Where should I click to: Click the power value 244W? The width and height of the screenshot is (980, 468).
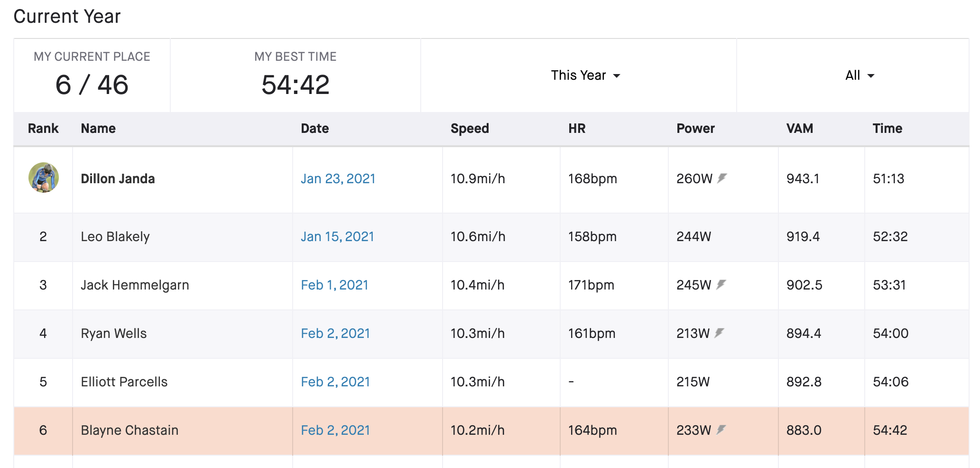coord(693,236)
